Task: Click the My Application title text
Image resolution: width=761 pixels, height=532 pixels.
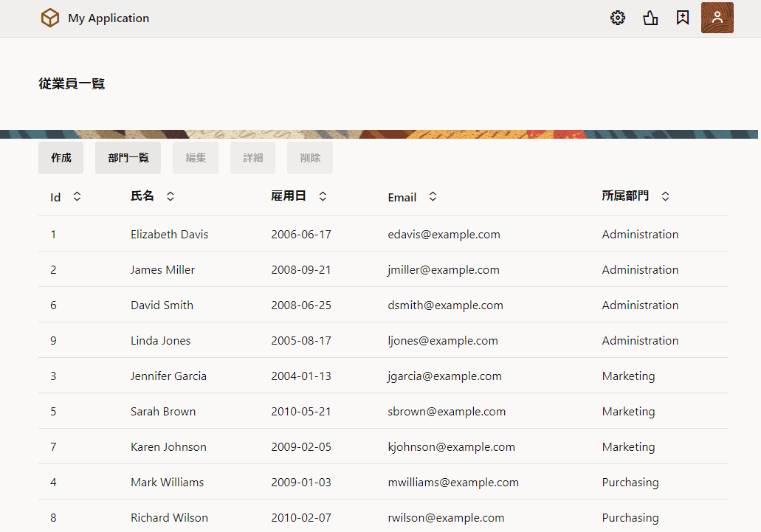Action: (109, 18)
